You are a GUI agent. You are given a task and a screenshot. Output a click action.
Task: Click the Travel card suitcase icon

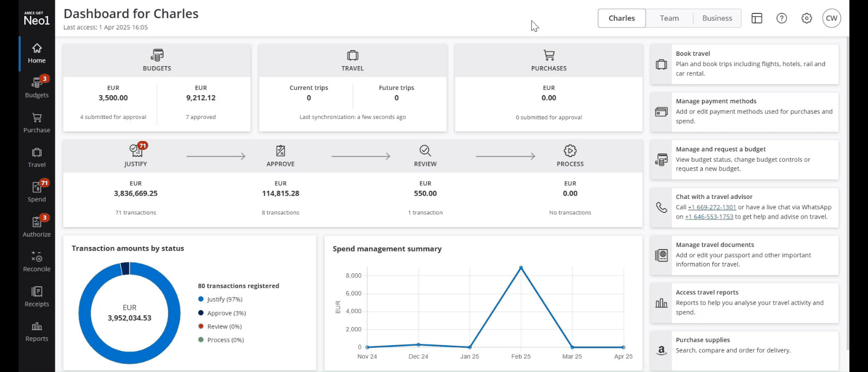tap(353, 55)
